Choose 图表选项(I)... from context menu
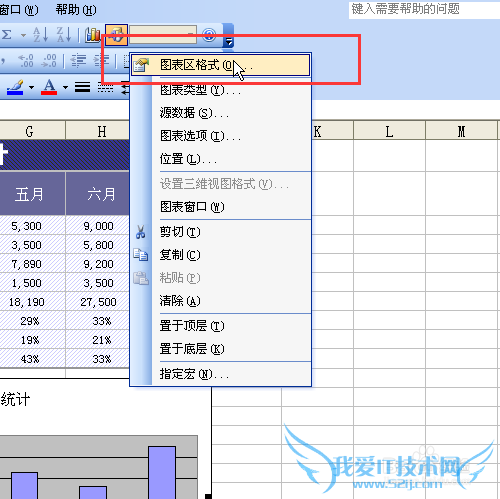This screenshot has width=500, height=499. [x=220, y=136]
